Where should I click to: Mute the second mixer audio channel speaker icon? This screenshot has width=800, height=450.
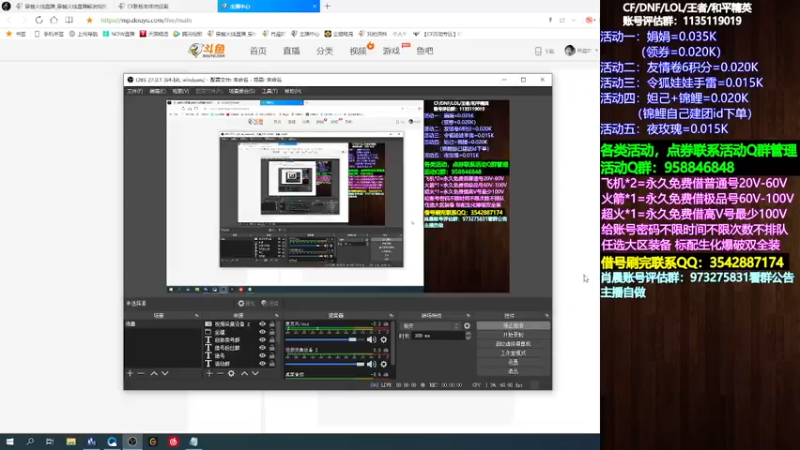(371, 364)
